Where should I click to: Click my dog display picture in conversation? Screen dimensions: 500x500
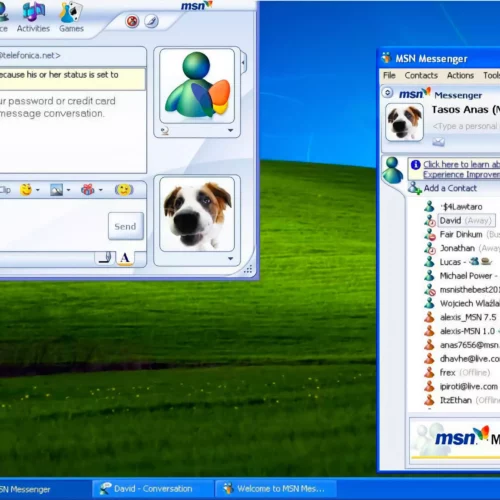(197, 214)
